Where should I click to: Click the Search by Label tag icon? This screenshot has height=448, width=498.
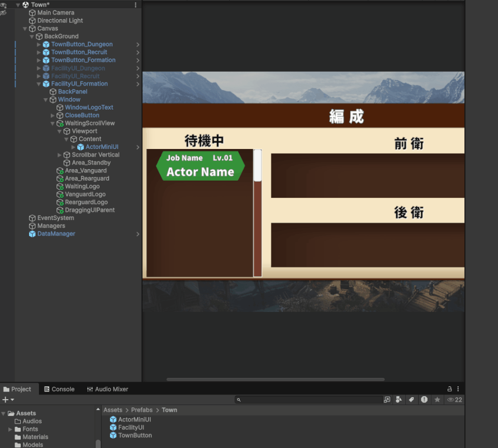(x=411, y=400)
